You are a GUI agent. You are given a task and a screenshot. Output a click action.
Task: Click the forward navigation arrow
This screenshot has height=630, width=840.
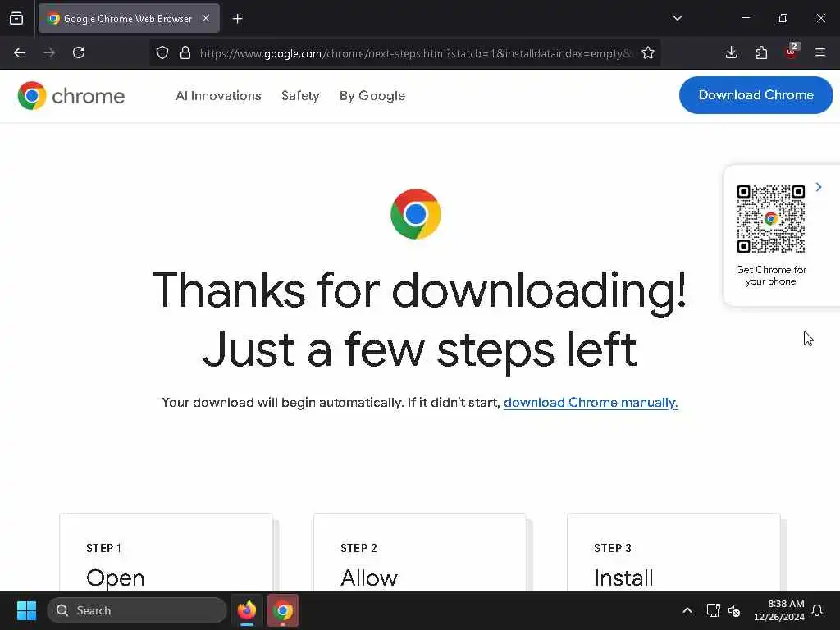click(x=49, y=52)
